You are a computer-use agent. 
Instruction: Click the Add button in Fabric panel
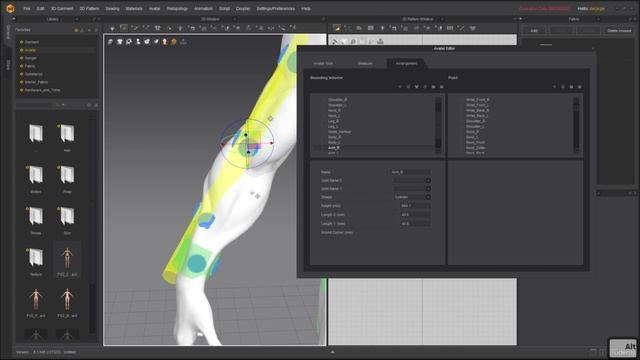534,31
